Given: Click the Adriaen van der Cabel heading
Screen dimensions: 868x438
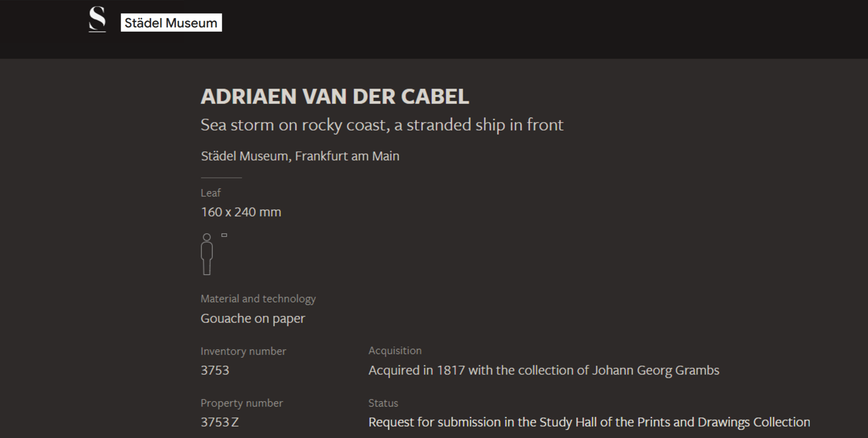Looking at the screenshot, I should point(335,96).
